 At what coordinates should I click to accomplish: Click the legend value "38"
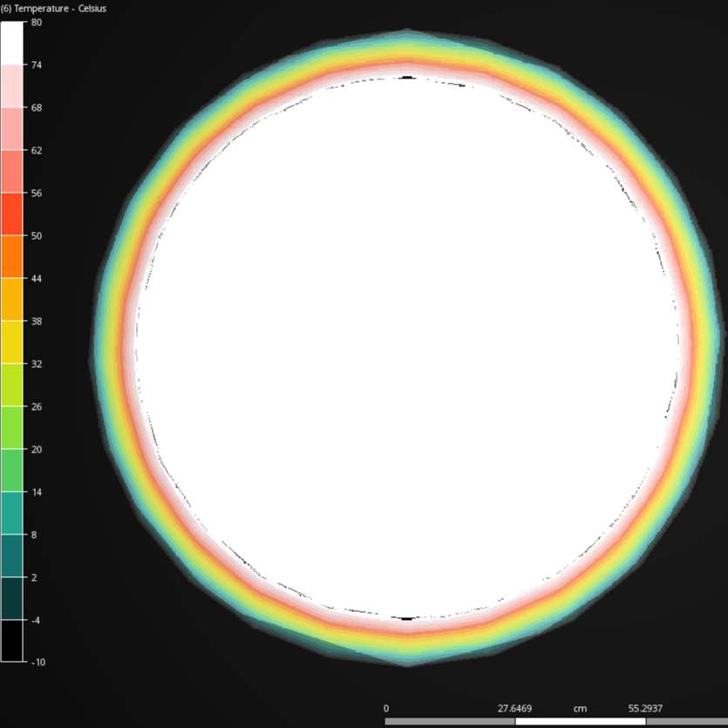[37, 322]
